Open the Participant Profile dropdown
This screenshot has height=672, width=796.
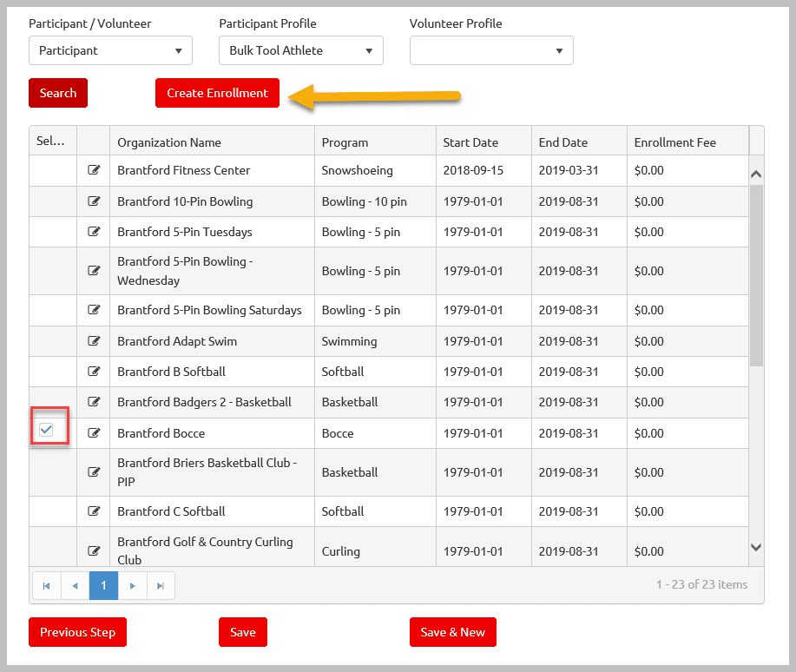[x=301, y=50]
